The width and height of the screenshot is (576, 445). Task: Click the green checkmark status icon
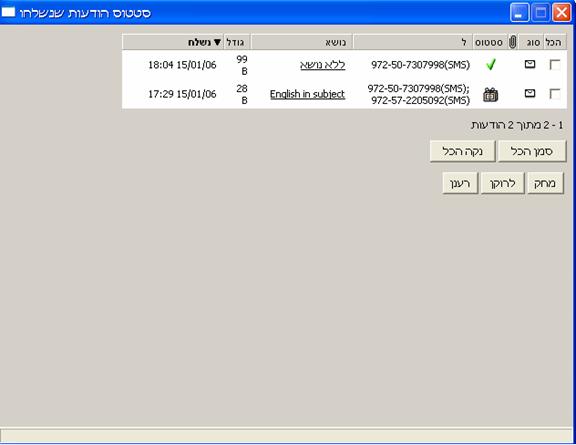pos(491,65)
